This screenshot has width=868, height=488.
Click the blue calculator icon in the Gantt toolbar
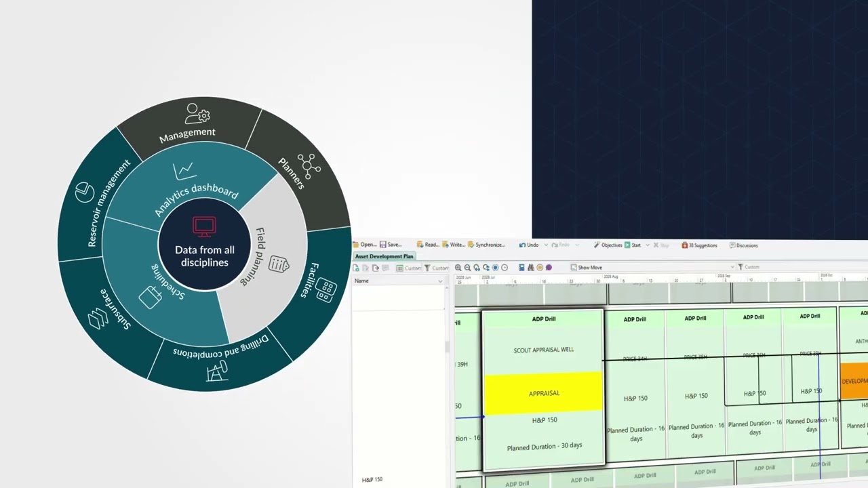(x=521, y=268)
